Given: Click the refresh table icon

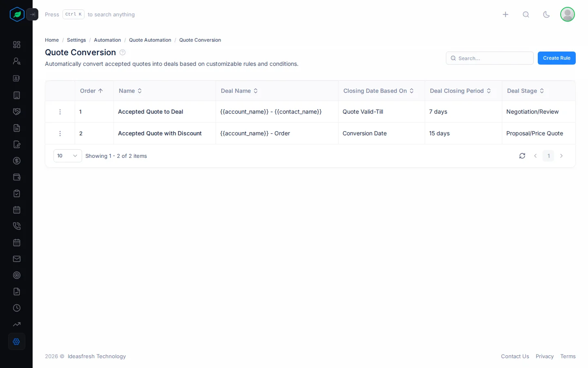Looking at the screenshot, I should 522,156.
